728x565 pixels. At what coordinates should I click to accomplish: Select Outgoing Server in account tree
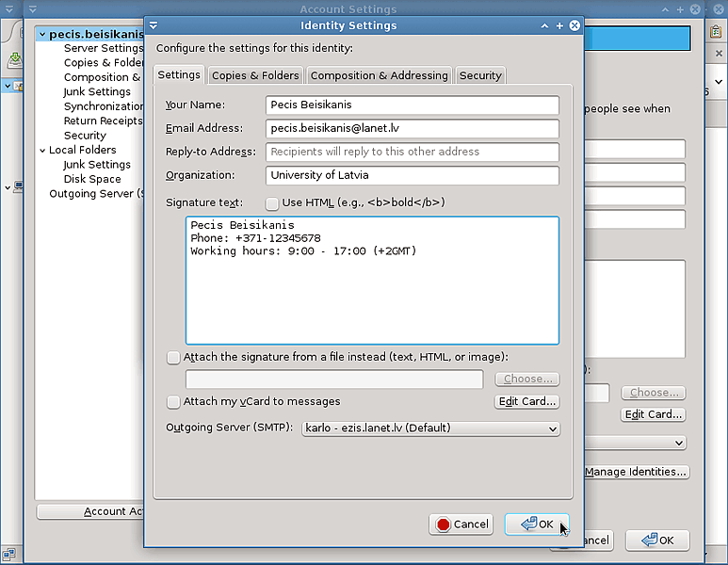point(96,194)
